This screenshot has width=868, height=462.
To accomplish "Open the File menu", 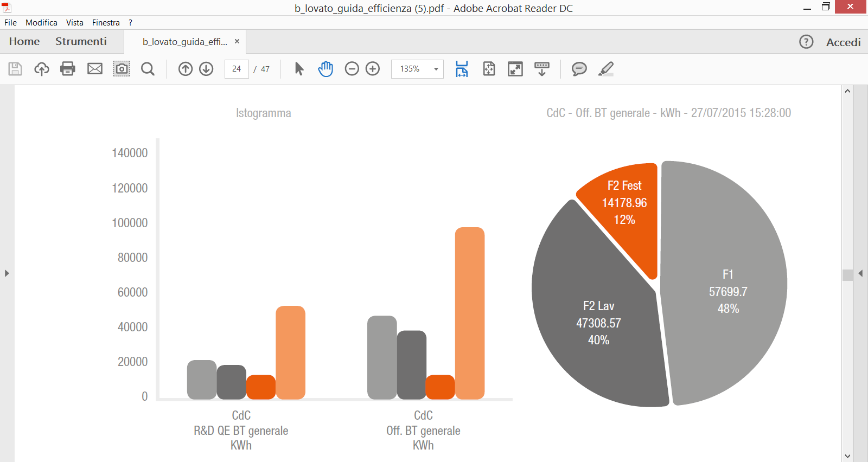I will coord(10,23).
